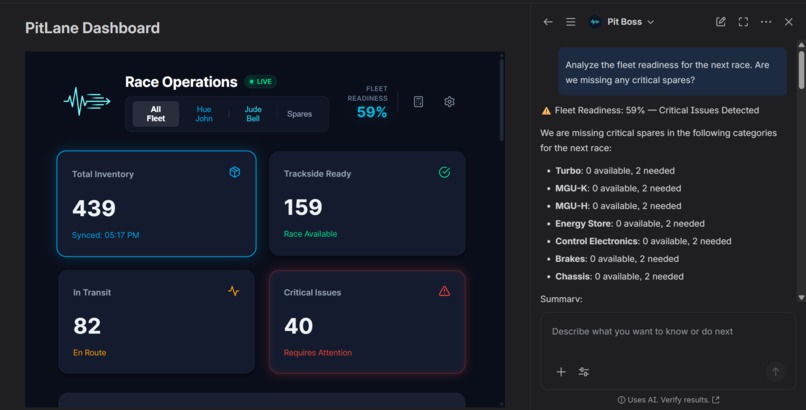This screenshot has width=806, height=410.
Task: Click the Critical Issues warning triangle icon
Action: click(445, 291)
